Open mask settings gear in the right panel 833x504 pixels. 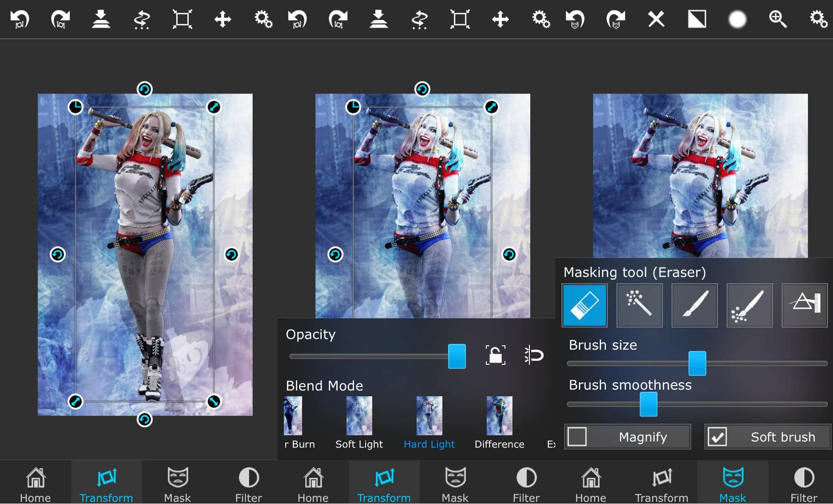tap(819, 19)
